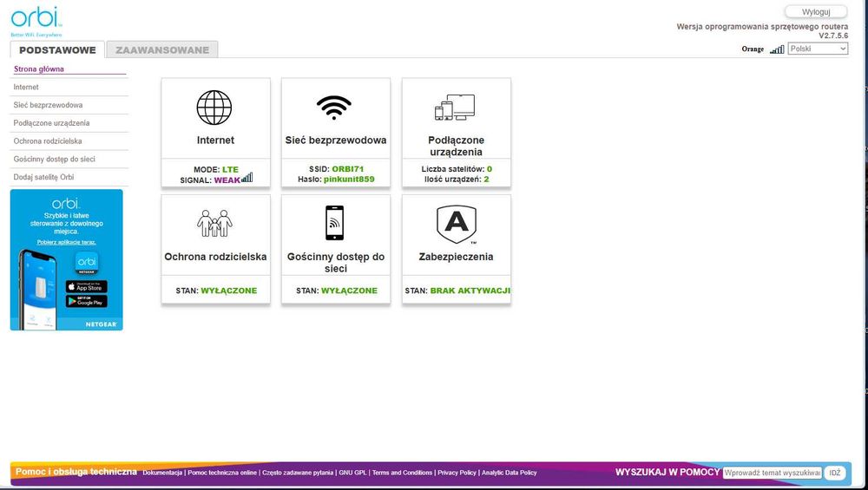Open the Armor security shield icon
This screenshot has height=490, width=868.
pyautogui.click(x=457, y=224)
